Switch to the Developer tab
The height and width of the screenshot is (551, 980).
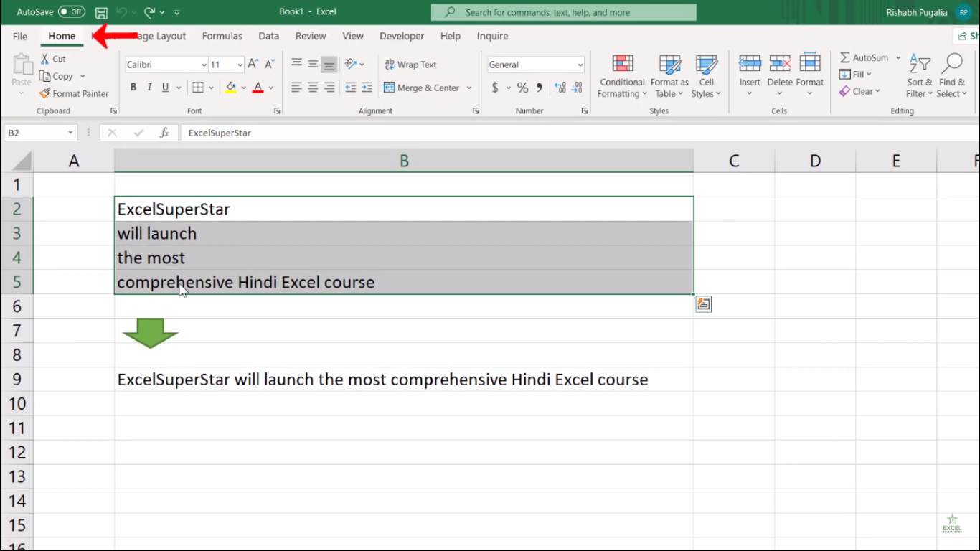coord(402,36)
